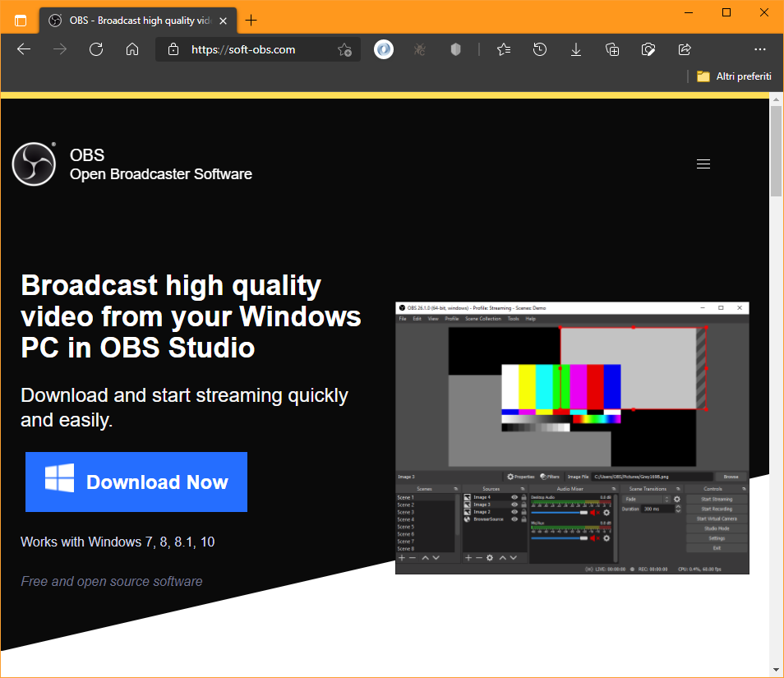784x678 pixels.
Task: Add a new scene with the plus icon
Action: 401,557
